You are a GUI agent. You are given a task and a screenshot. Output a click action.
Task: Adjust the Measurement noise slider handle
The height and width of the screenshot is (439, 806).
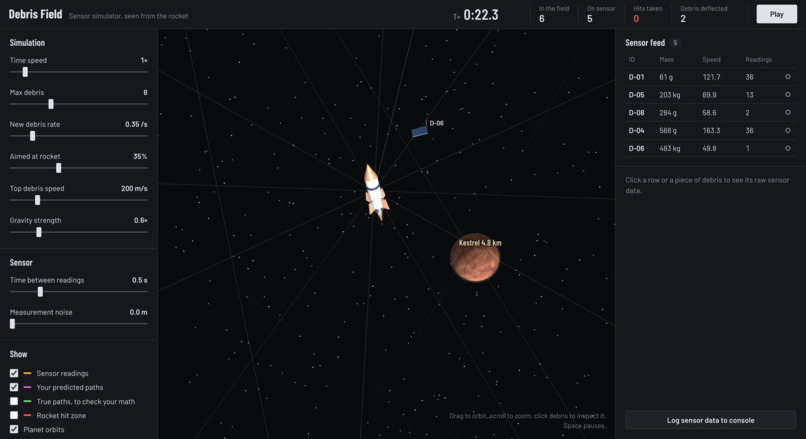tap(12, 324)
